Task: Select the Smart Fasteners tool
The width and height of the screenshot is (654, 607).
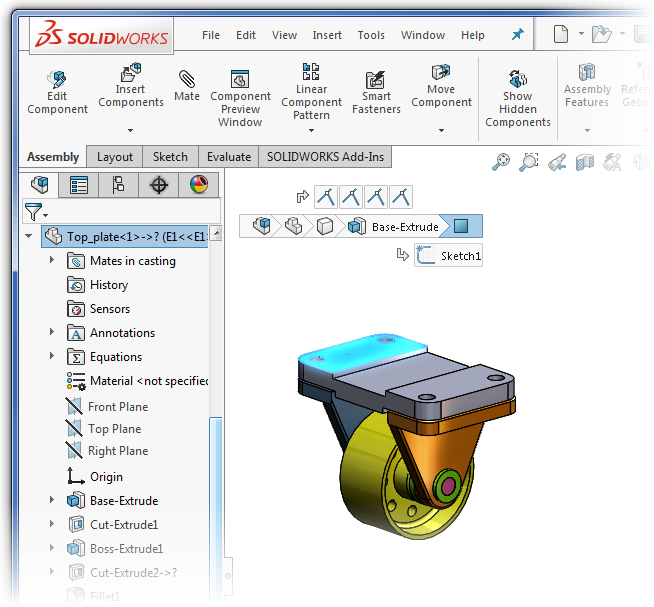Action: point(376,92)
